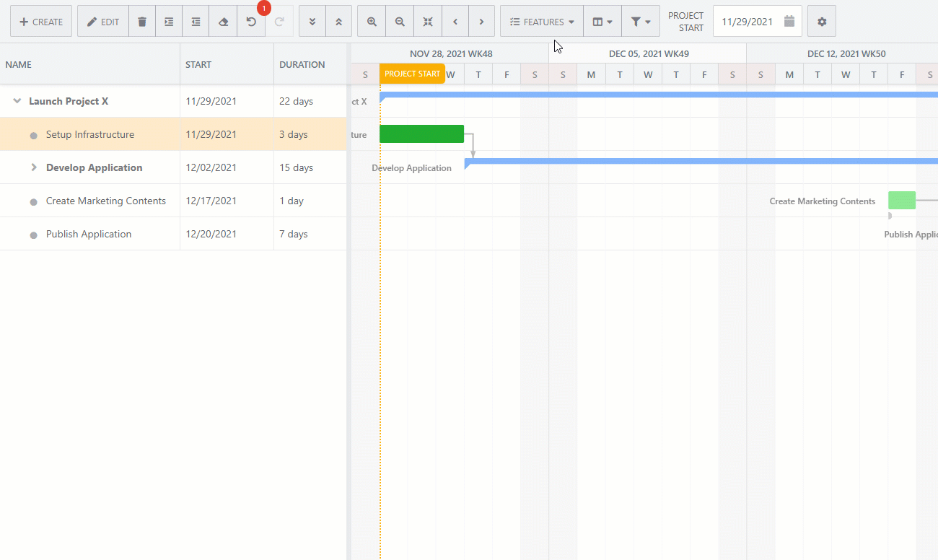Screen dimensions: 938x560
Task: Zoom in on the timeline
Action: coord(372,22)
